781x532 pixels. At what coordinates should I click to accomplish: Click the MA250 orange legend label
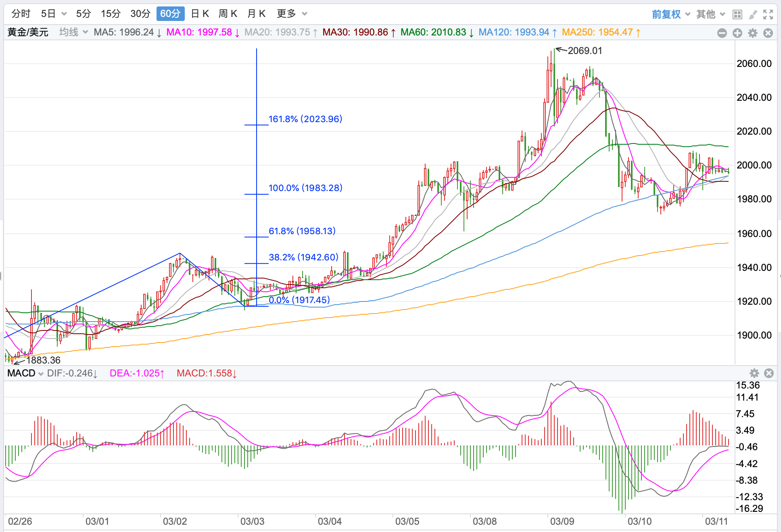[600, 32]
